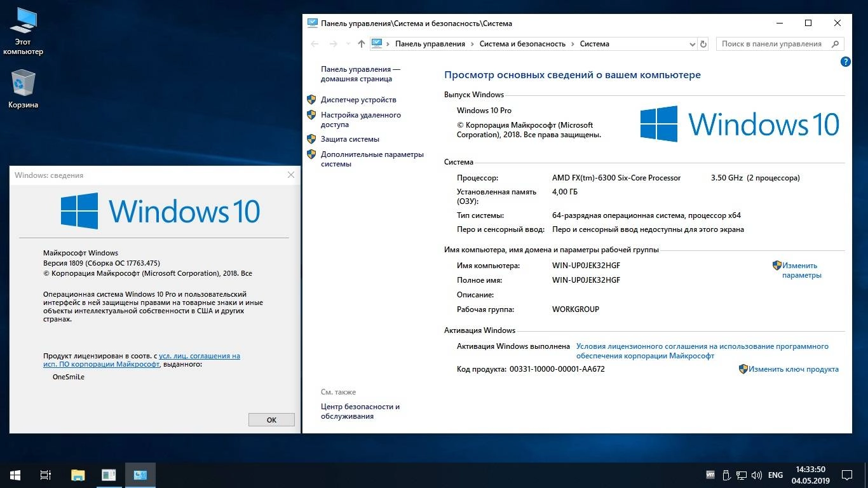Expand chevron after Панель управления breadcrumb
The height and width of the screenshot is (488, 868).
tap(472, 44)
